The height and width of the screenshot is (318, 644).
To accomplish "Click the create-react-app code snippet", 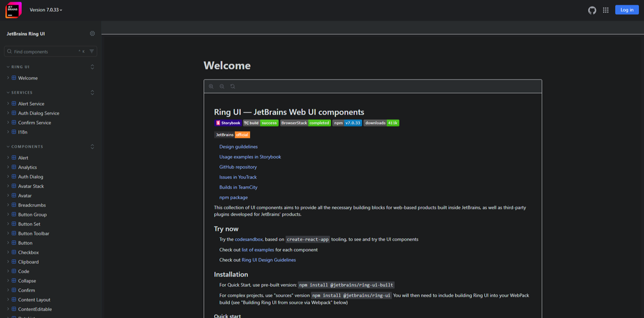I will click(308, 239).
